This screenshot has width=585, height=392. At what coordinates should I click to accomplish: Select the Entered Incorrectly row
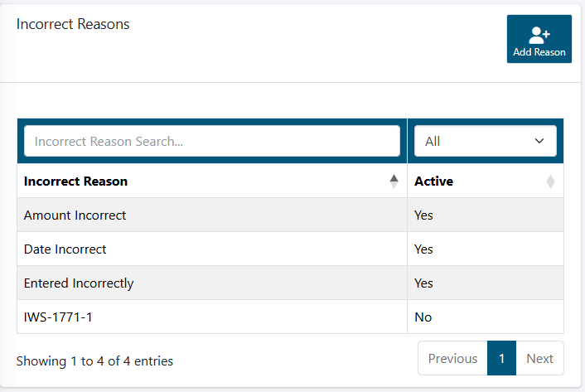click(79, 283)
